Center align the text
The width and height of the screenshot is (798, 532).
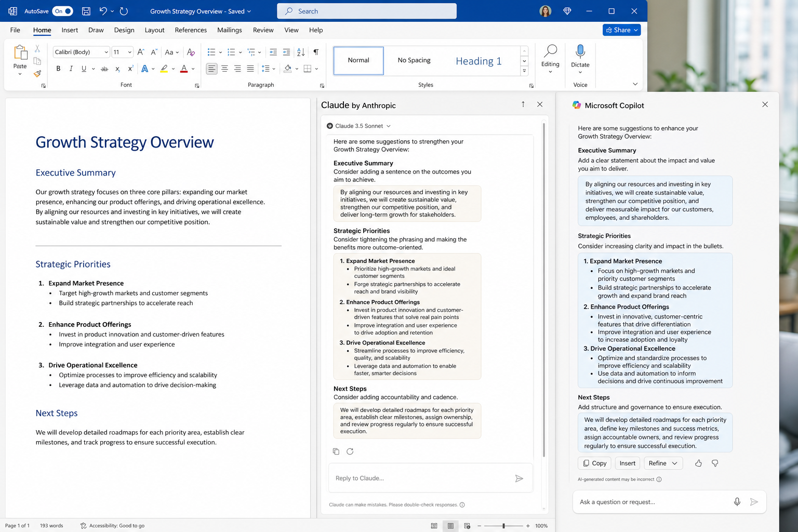[224, 69]
